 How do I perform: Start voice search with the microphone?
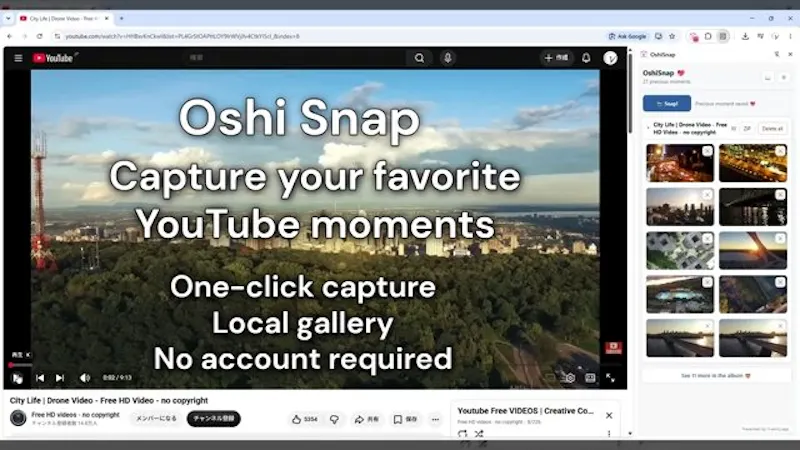point(448,58)
